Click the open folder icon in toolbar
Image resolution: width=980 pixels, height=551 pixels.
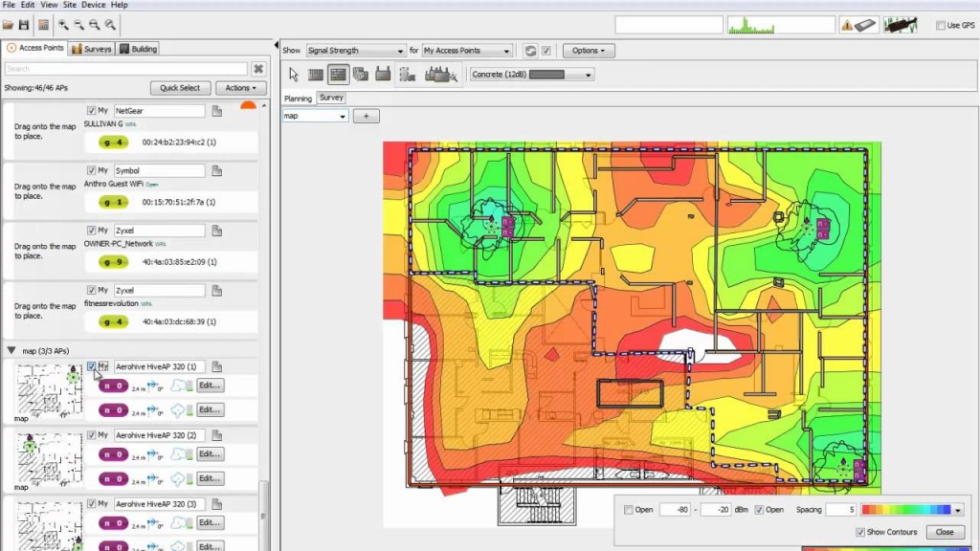9,24
